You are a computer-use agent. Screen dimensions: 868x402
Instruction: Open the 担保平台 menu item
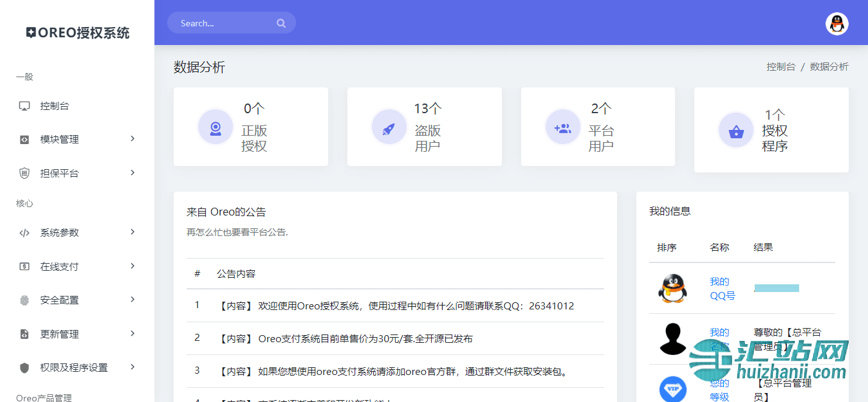[77, 173]
